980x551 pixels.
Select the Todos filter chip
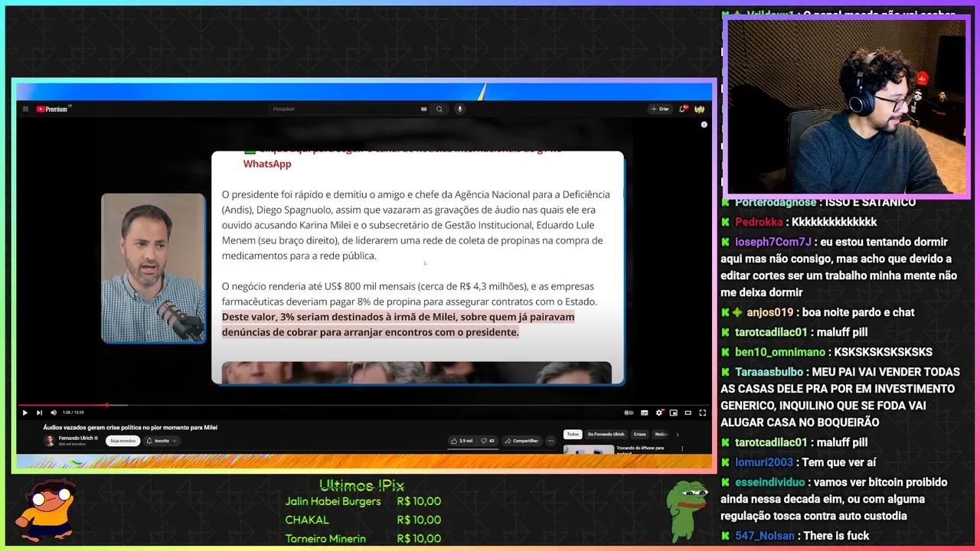coord(573,434)
